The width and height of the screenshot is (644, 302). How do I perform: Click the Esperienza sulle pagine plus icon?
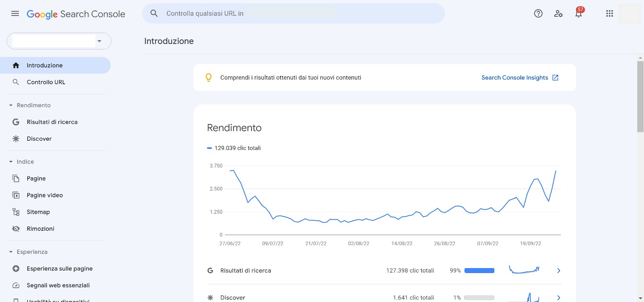point(16,268)
